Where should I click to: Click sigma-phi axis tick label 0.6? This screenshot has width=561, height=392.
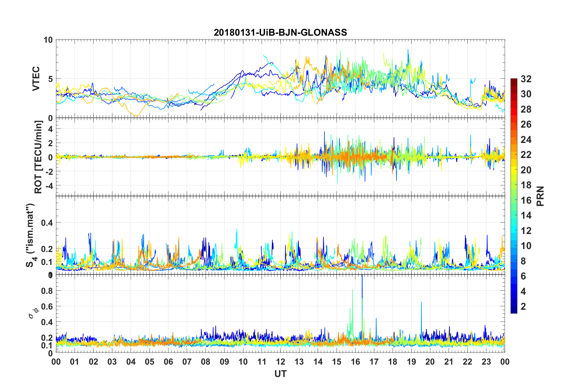47,306
